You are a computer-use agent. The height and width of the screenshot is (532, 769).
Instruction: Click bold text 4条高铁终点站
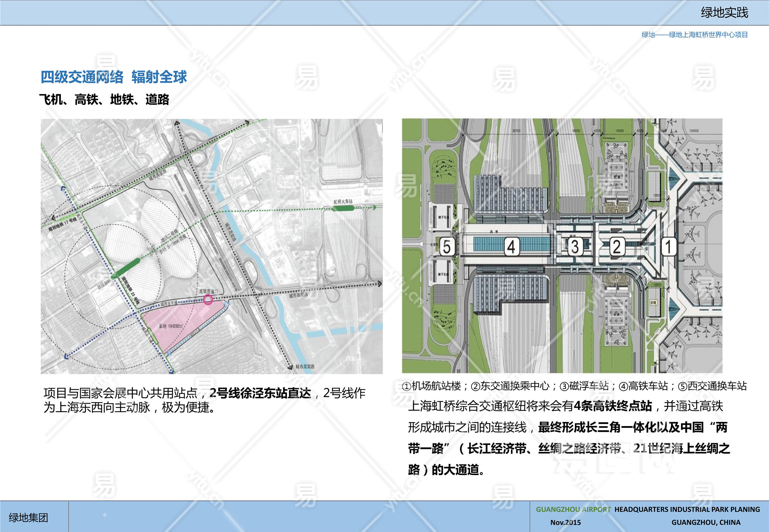[613, 406]
